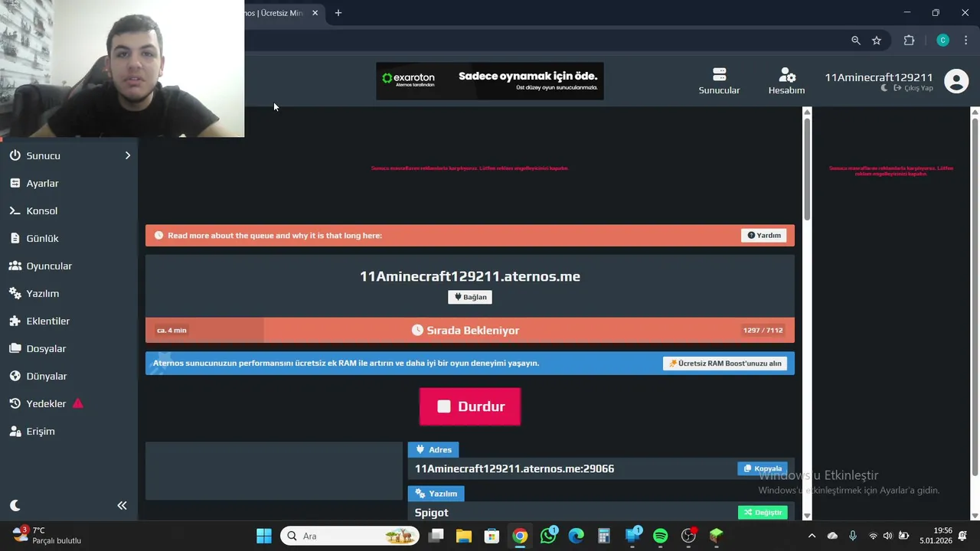
Task: Open the Chrome profile avatar
Action: click(942, 41)
